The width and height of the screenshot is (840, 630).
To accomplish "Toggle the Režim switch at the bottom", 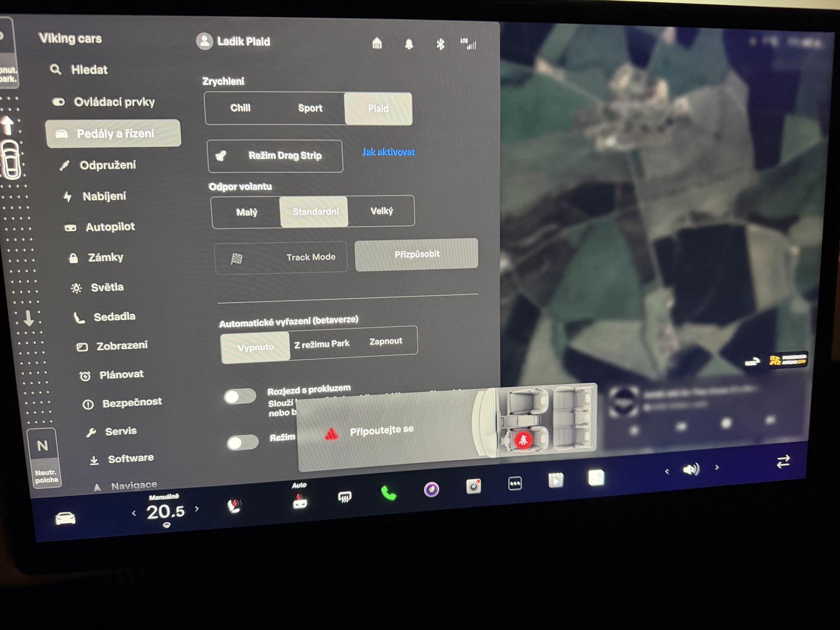I will pyautogui.click(x=243, y=443).
